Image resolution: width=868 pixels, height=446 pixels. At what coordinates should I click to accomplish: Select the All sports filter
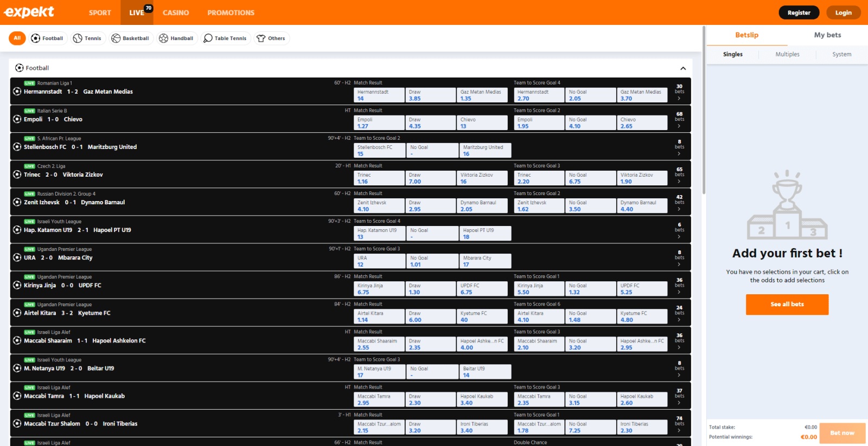point(17,38)
